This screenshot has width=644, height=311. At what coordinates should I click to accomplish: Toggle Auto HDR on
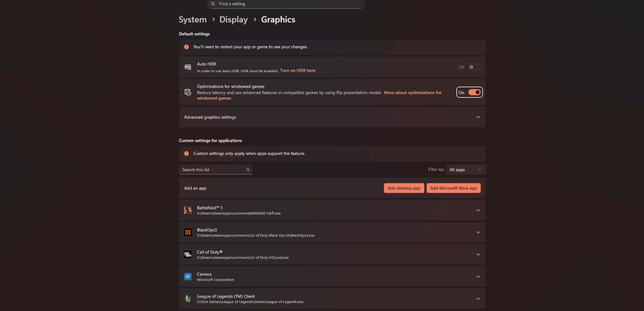coord(474,67)
